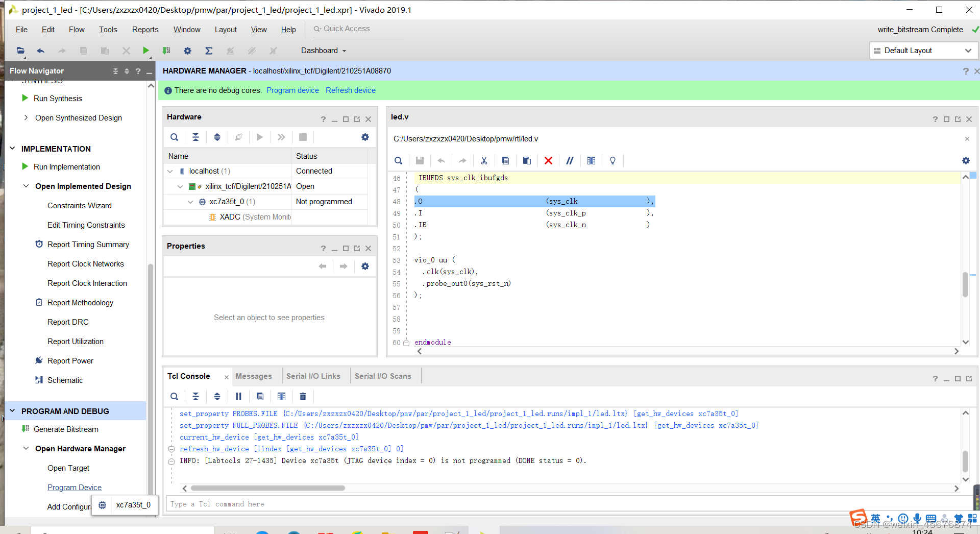Collapse localhost node in Hardware tree
Viewport: 980px width, 534px height.
click(170, 171)
